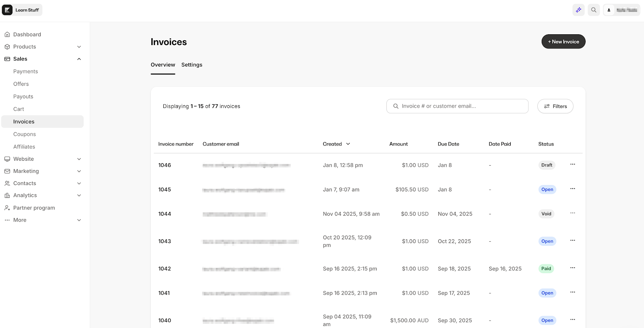This screenshot has width=644, height=328.
Task: Click the Learn Stuff site name
Action: click(27, 10)
